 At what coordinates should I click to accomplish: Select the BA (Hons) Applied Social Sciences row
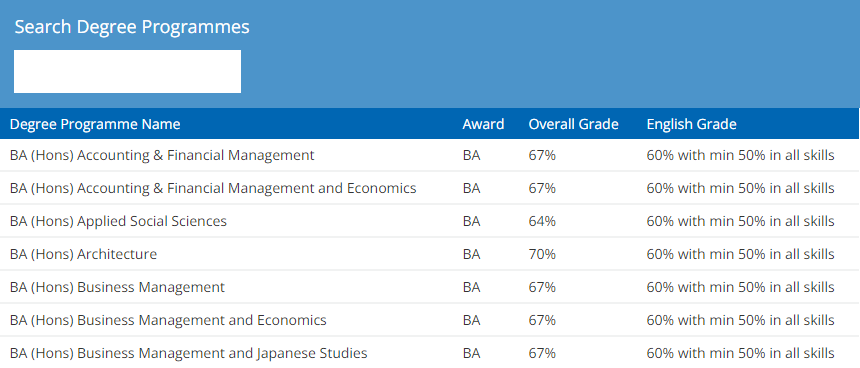(430, 221)
